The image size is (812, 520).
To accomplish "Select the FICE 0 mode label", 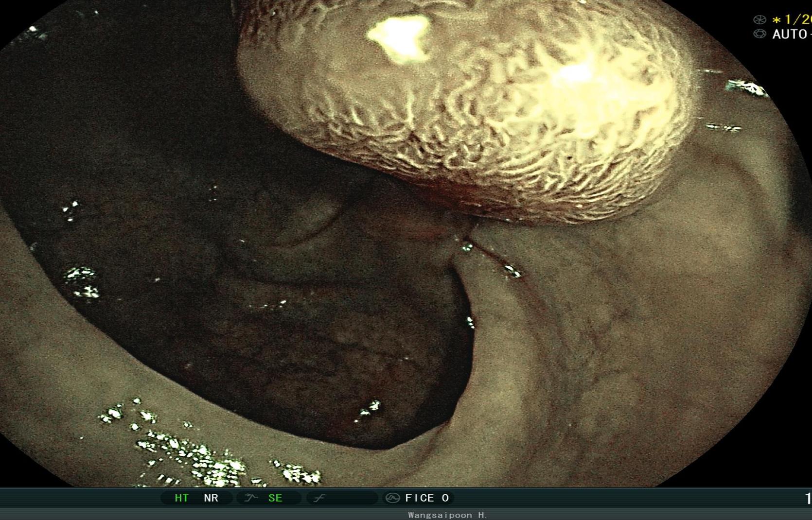I will (x=427, y=498).
